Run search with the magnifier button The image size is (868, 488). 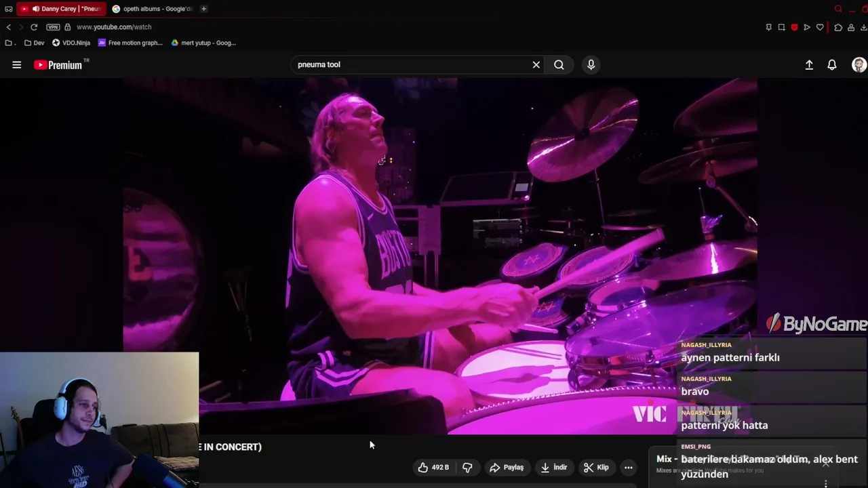[x=559, y=64]
